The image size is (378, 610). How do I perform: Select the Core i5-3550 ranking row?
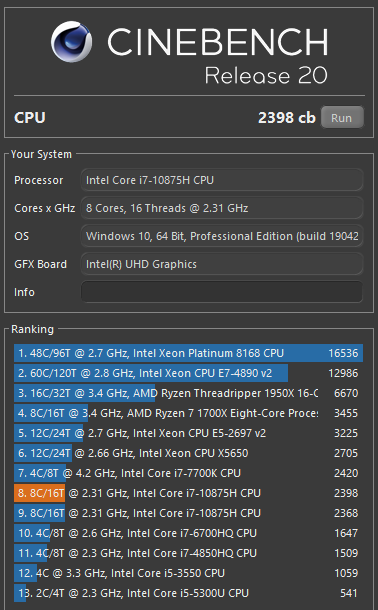tap(188, 573)
